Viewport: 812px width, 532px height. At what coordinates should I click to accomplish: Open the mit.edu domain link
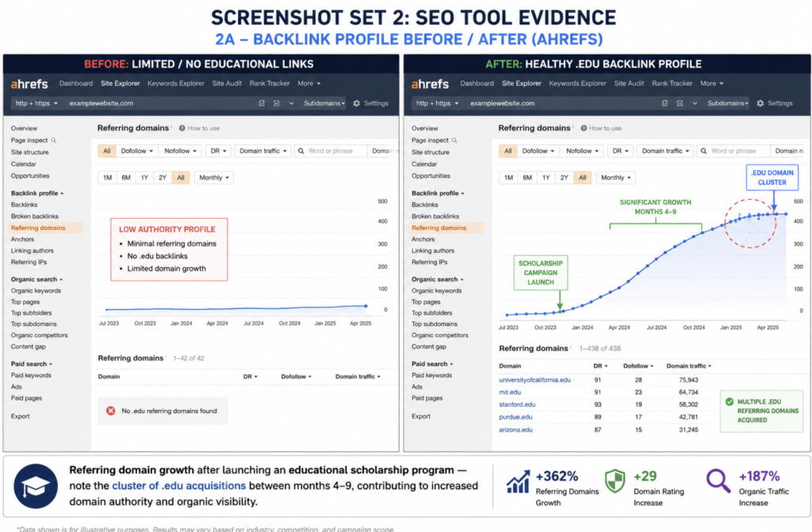tap(510, 392)
